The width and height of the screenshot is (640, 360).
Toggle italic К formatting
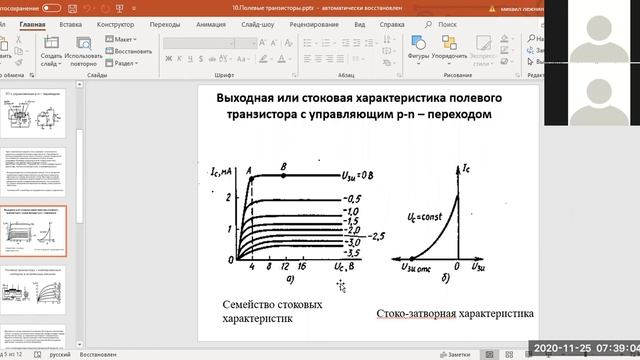(179, 59)
